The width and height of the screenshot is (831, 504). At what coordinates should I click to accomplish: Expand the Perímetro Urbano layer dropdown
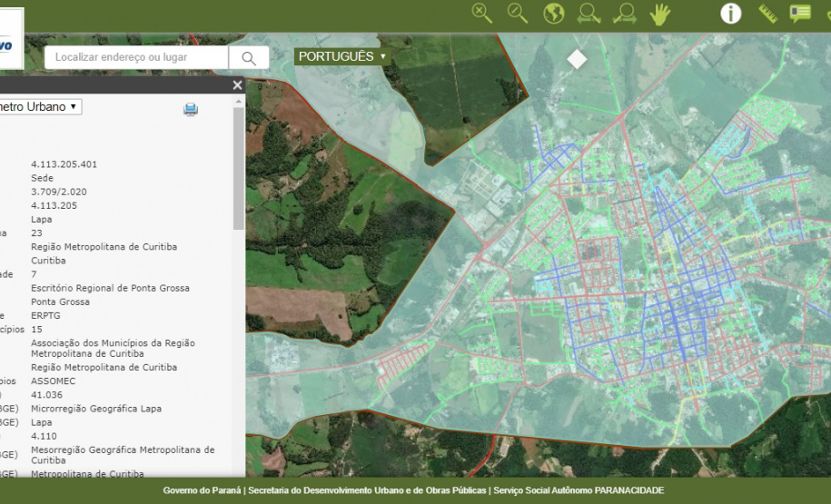pos(40,106)
